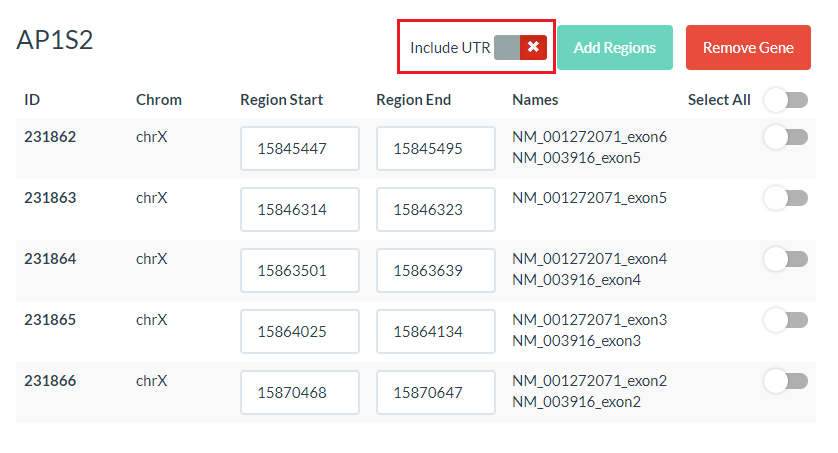This screenshot has height=453, width=838.
Task: Edit Region Start field 15845447
Action: pyautogui.click(x=300, y=149)
